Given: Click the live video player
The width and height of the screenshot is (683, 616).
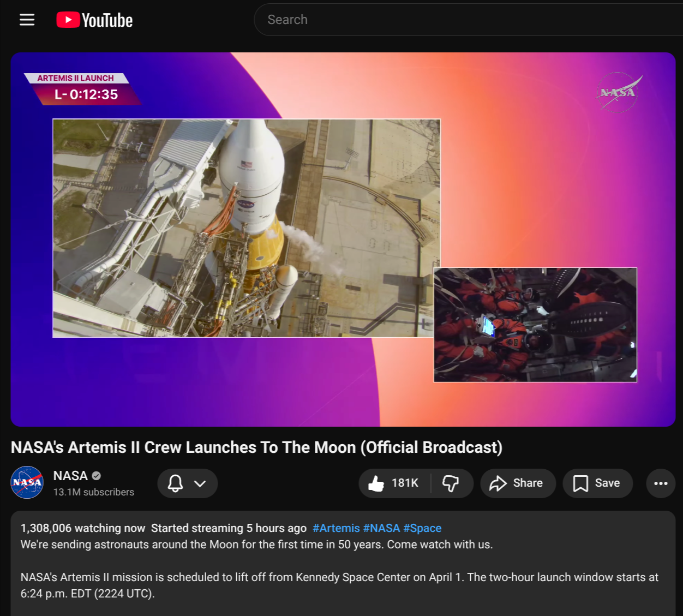Looking at the screenshot, I should [x=343, y=240].
